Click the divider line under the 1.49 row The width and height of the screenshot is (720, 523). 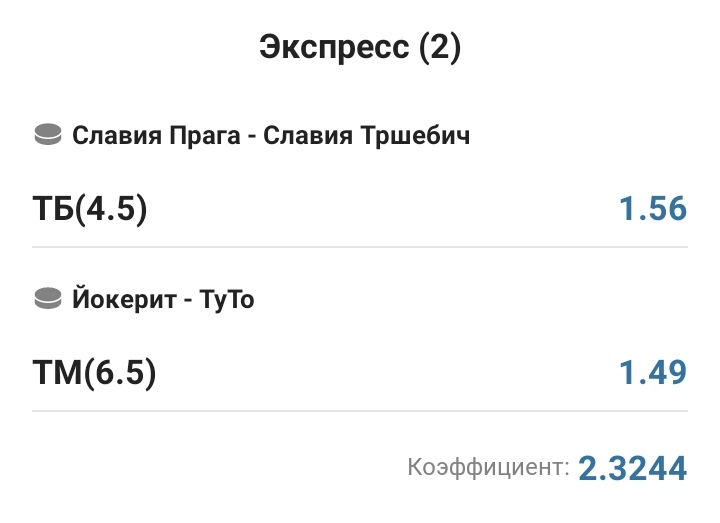(x=360, y=410)
